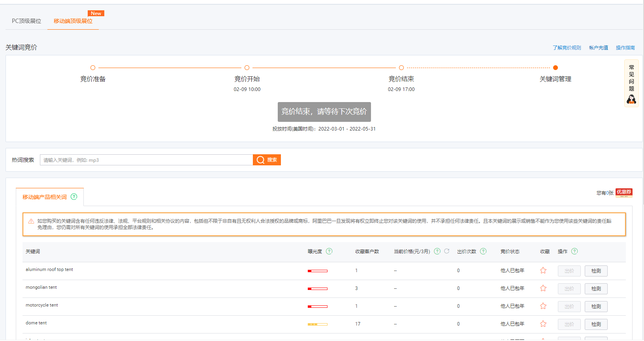Refresh current price icon
Image resolution: width=644 pixels, height=341 pixels.
447,251
